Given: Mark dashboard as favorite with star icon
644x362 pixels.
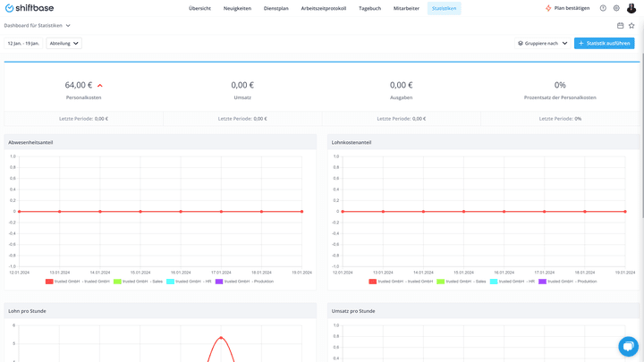Looking at the screenshot, I should click(631, 25).
